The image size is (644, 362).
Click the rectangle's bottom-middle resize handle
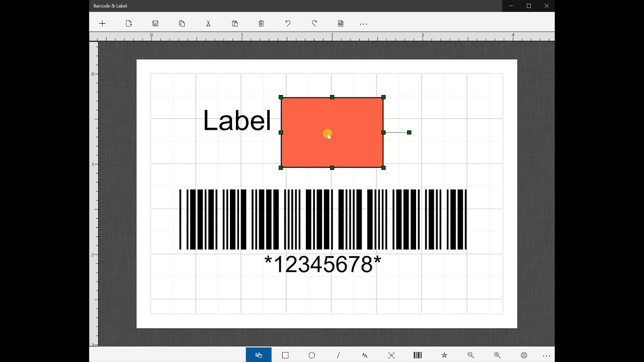tap(332, 168)
